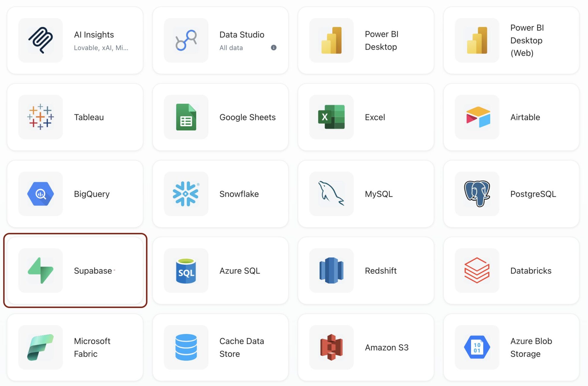The image size is (588, 386).
Task: Click the AI Insights squiggle logo icon
Action: (41, 40)
